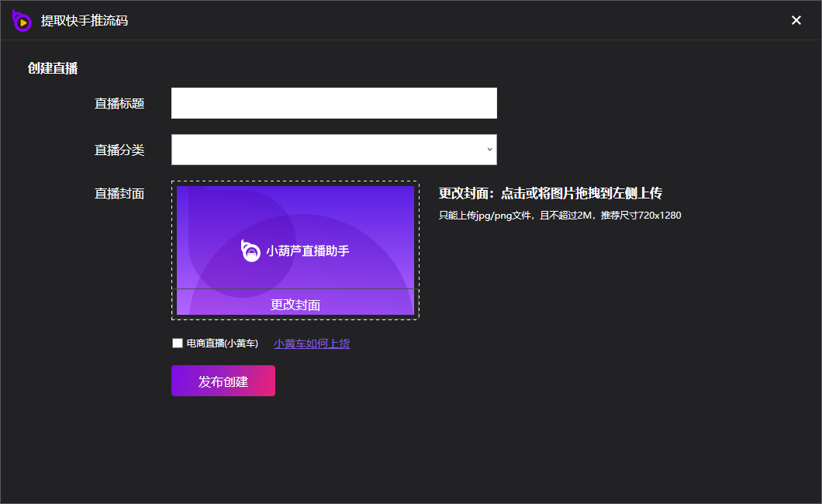This screenshot has height=504, width=822.
Task: Click the purple app logo in title bar
Action: (22, 21)
